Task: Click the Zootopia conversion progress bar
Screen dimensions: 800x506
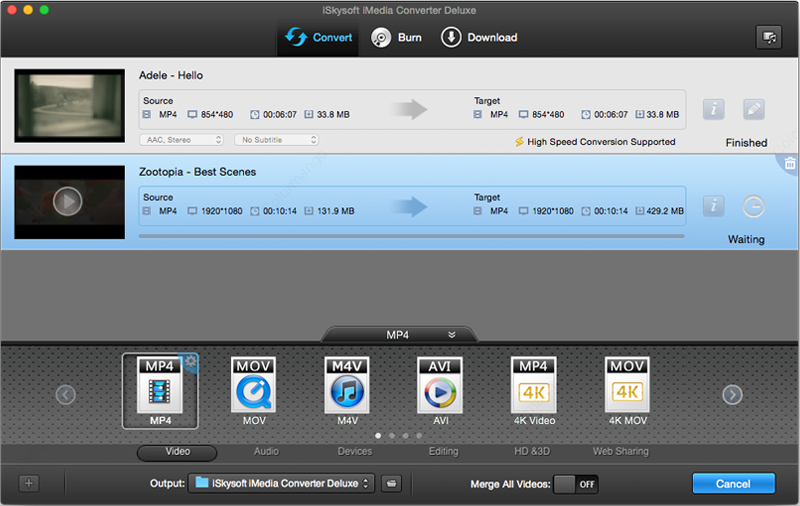Action: (x=411, y=236)
